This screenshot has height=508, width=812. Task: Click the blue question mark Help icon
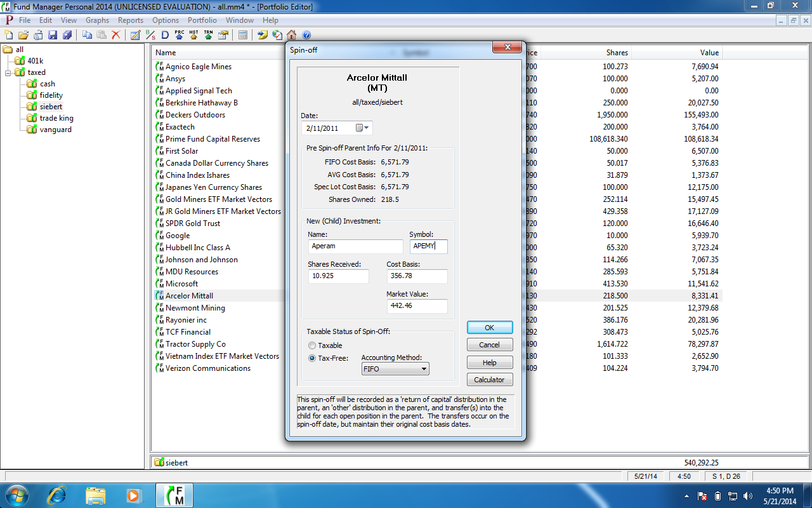tap(306, 35)
